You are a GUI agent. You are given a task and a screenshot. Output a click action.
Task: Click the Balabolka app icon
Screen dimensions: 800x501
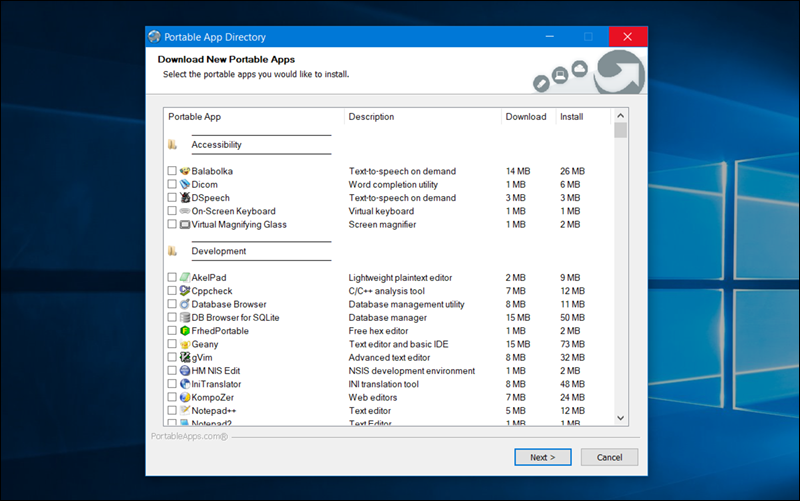185,171
